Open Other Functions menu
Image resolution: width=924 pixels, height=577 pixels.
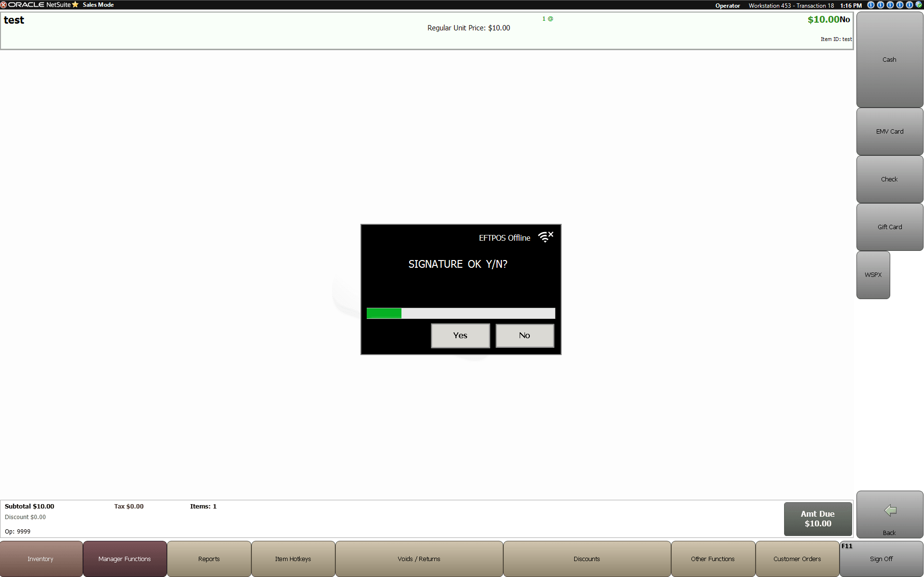click(713, 559)
